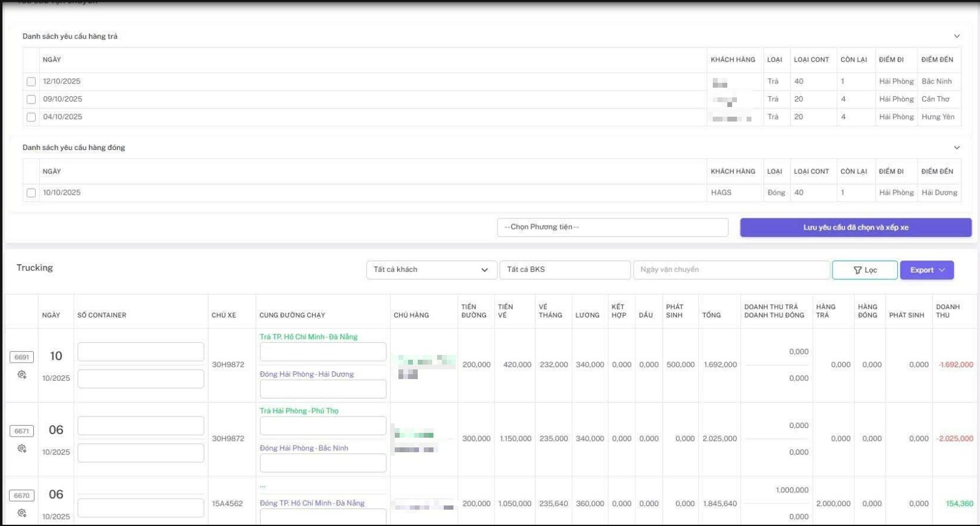Image resolution: width=980 pixels, height=526 pixels.
Task: Open trip ID badge 6670
Action: click(22, 496)
